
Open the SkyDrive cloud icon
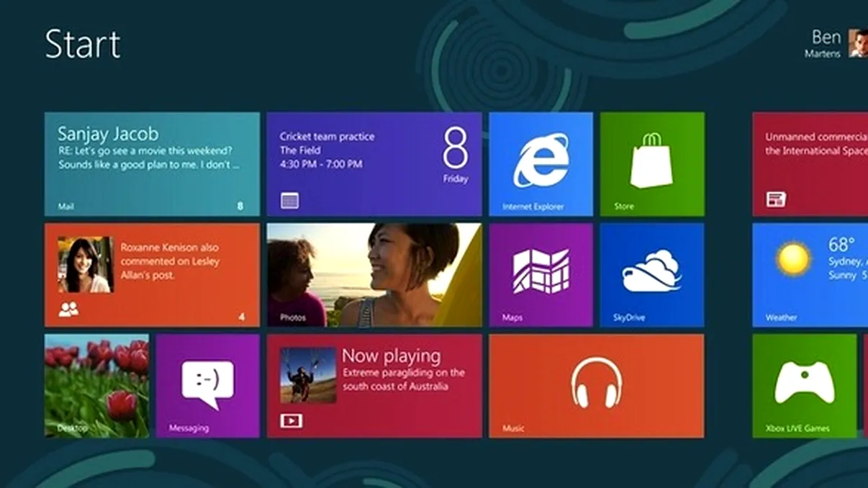click(x=651, y=271)
